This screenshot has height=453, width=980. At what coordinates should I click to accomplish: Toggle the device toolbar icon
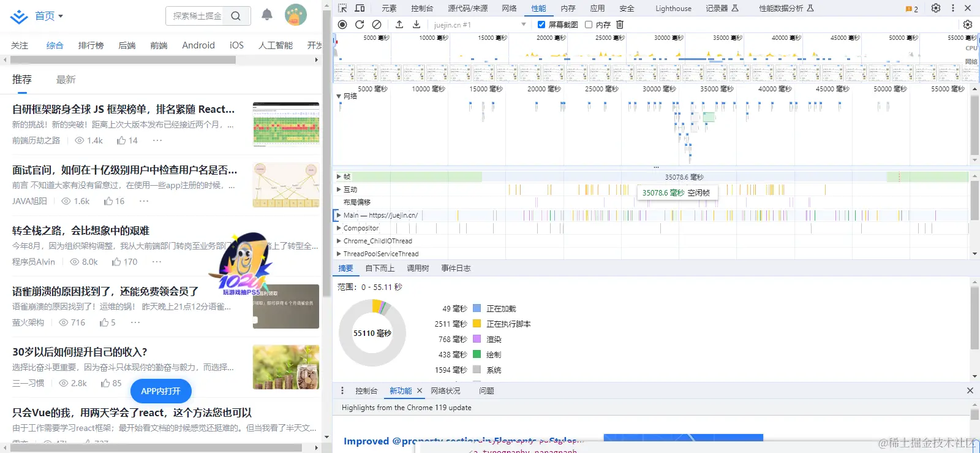click(x=360, y=8)
